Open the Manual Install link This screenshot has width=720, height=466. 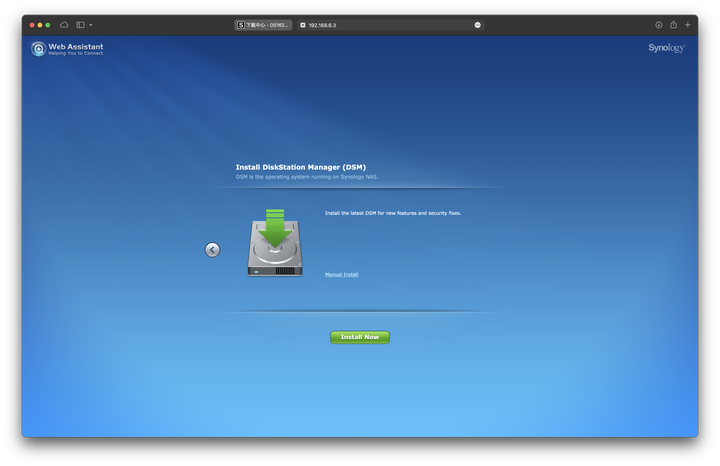click(x=341, y=275)
